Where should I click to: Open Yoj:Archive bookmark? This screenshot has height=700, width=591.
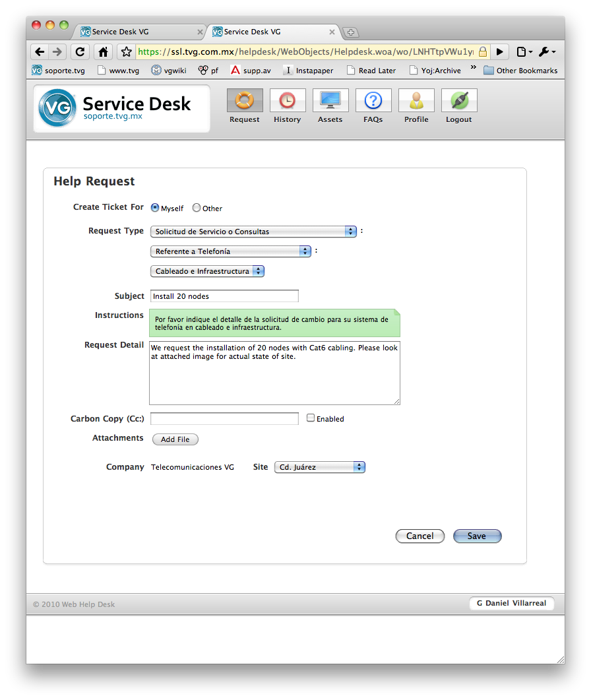[435, 71]
